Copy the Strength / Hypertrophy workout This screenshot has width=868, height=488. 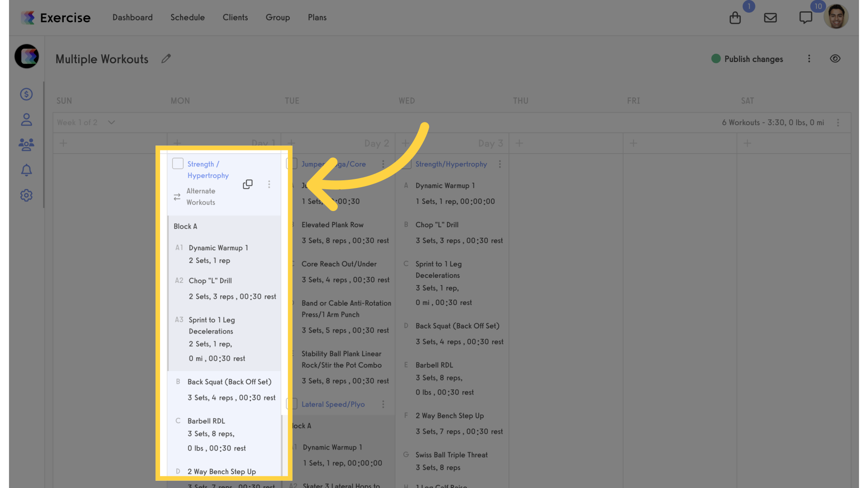coord(248,184)
